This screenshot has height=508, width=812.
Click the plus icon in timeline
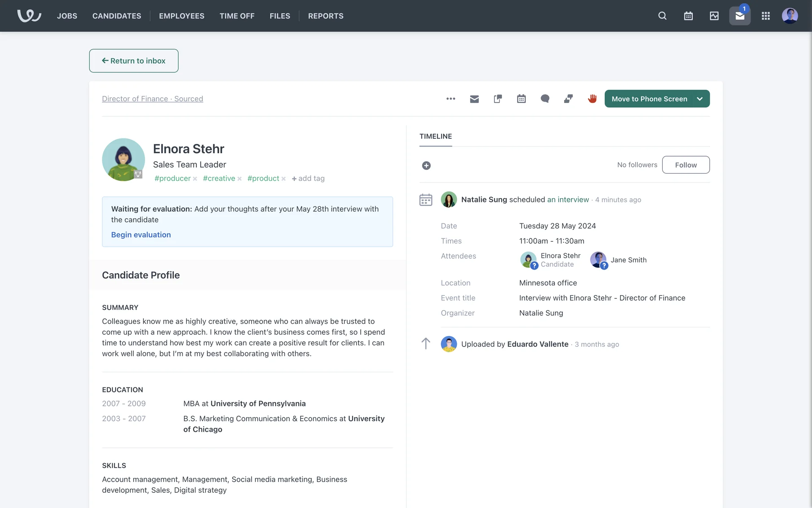pos(426,166)
